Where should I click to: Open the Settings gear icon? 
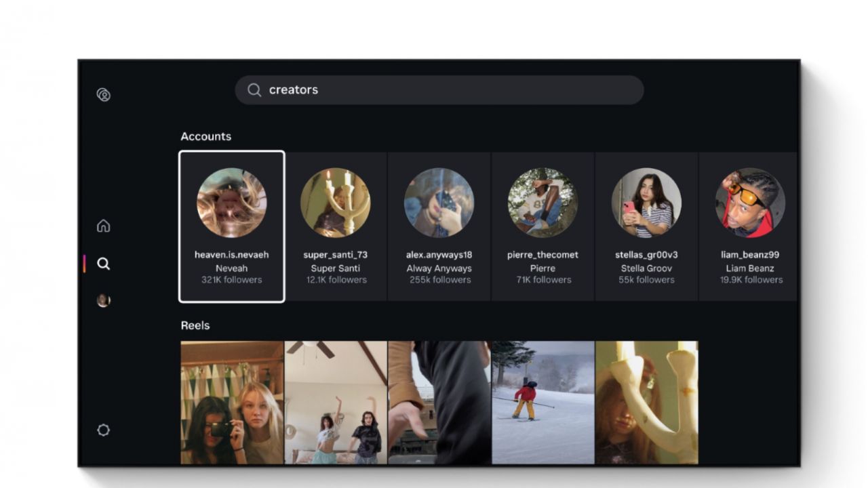(104, 430)
